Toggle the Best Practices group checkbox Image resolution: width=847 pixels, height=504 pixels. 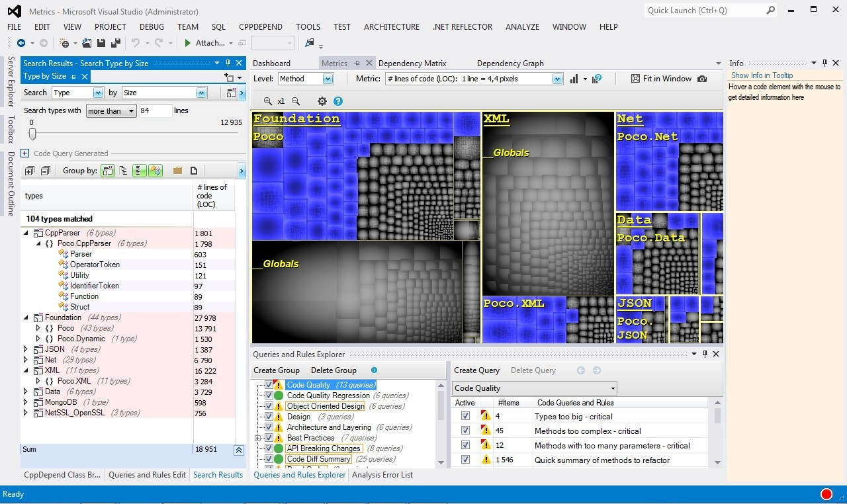click(x=269, y=438)
